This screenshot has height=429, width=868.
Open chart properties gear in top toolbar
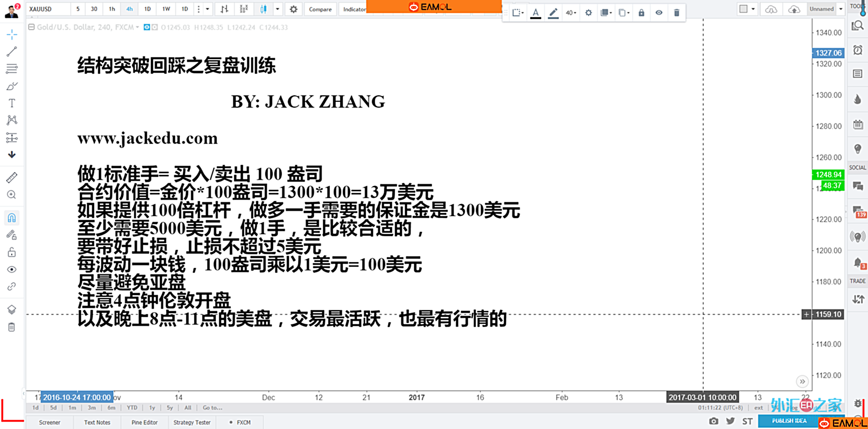[293, 9]
